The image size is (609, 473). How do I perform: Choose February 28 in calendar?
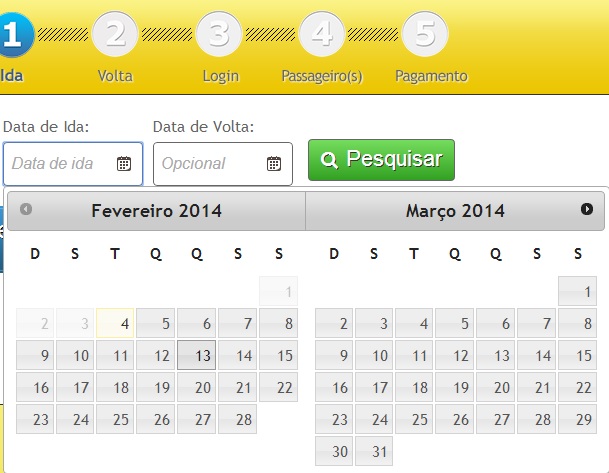[236, 419]
